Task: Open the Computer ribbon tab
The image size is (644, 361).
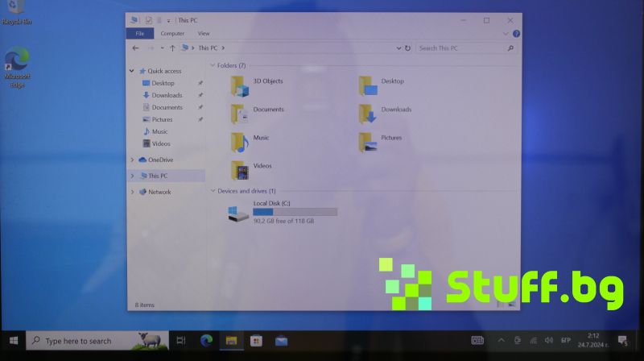Action: click(x=172, y=34)
